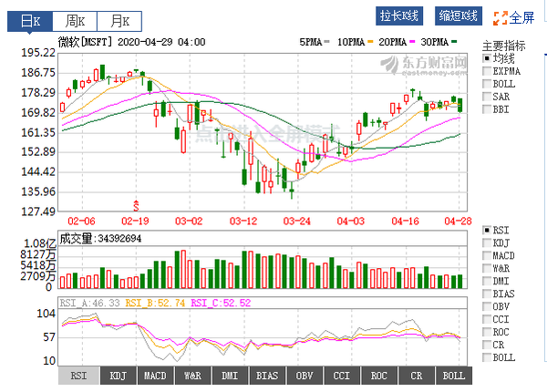Click the 03-24 date axis label
The height and width of the screenshot is (392, 547).
pos(297,222)
